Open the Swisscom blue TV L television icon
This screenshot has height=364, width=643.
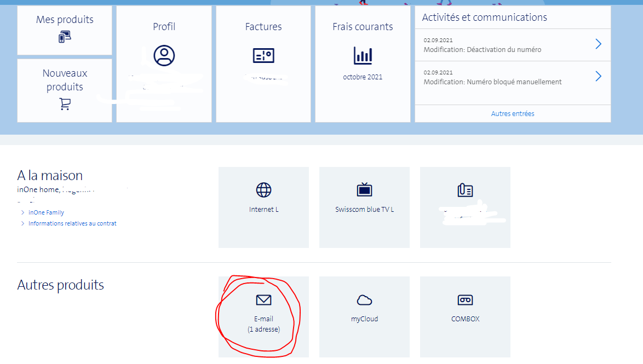[x=364, y=190]
